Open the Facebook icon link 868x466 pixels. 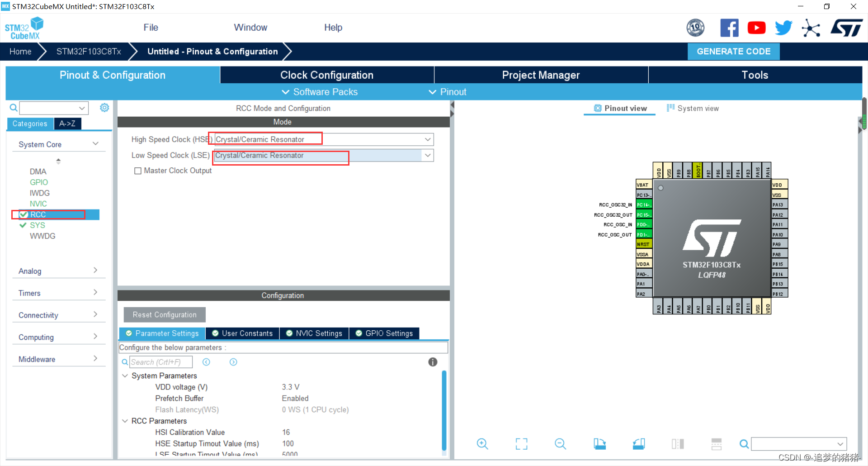click(729, 28)
